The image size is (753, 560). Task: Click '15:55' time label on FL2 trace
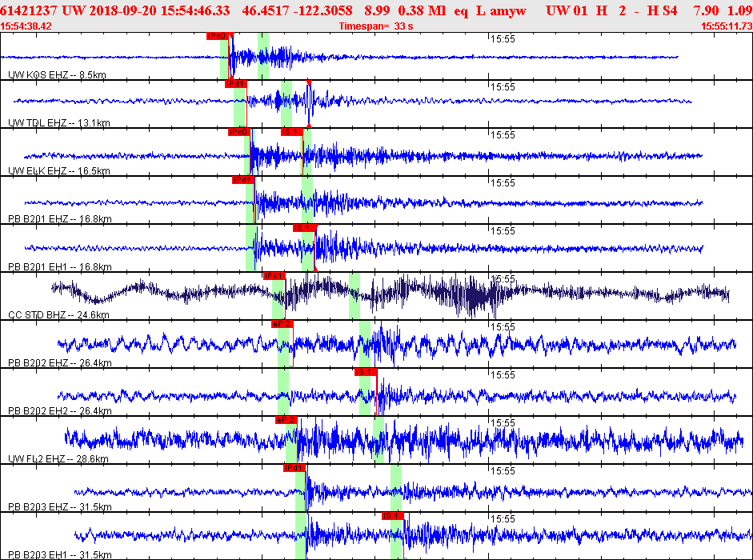tap(503, 423)
